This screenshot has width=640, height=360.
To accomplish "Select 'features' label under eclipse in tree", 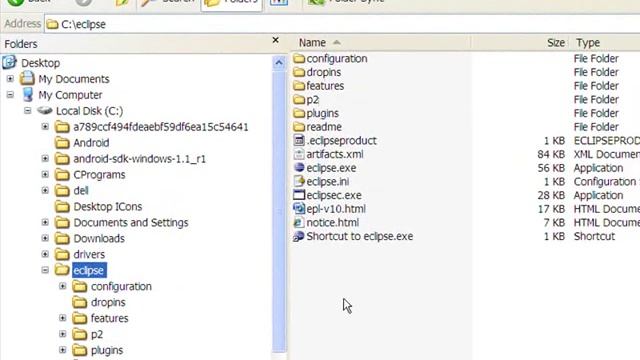I will 109,318.
